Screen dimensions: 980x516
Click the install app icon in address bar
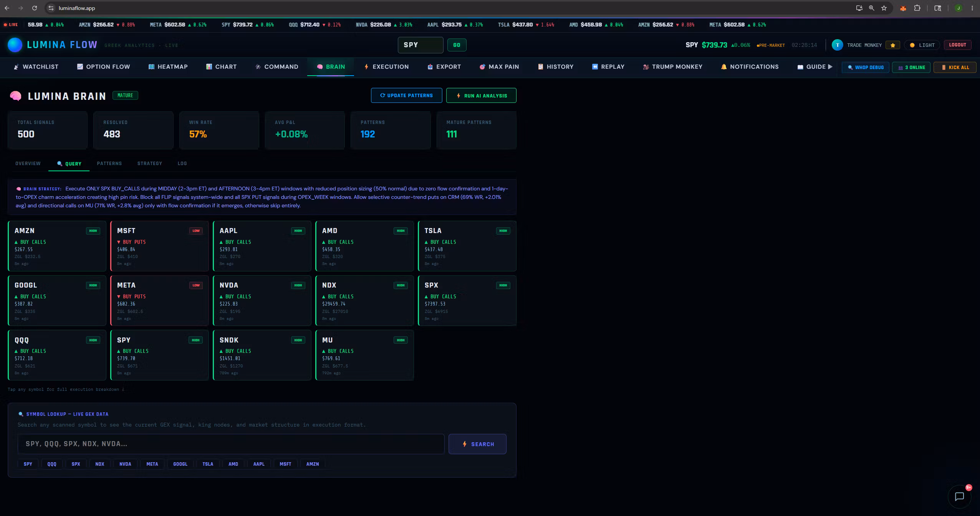click(859, 8)
